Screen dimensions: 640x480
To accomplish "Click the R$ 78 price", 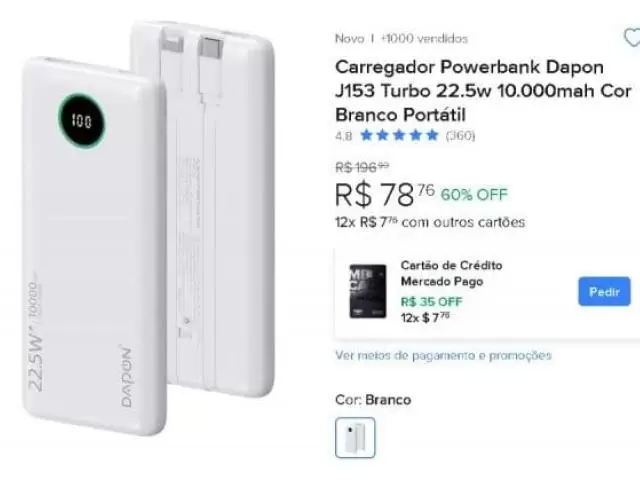I will point(384,194).
